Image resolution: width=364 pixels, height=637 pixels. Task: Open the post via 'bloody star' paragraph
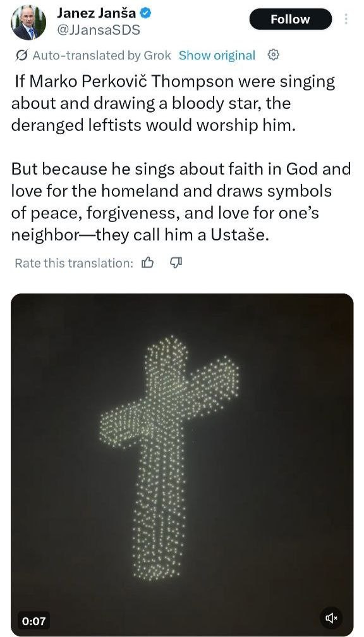173,104
